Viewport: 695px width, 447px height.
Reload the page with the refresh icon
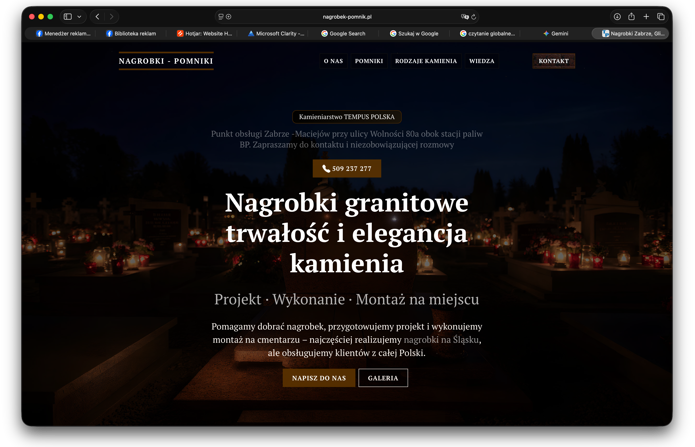(473, 17)
